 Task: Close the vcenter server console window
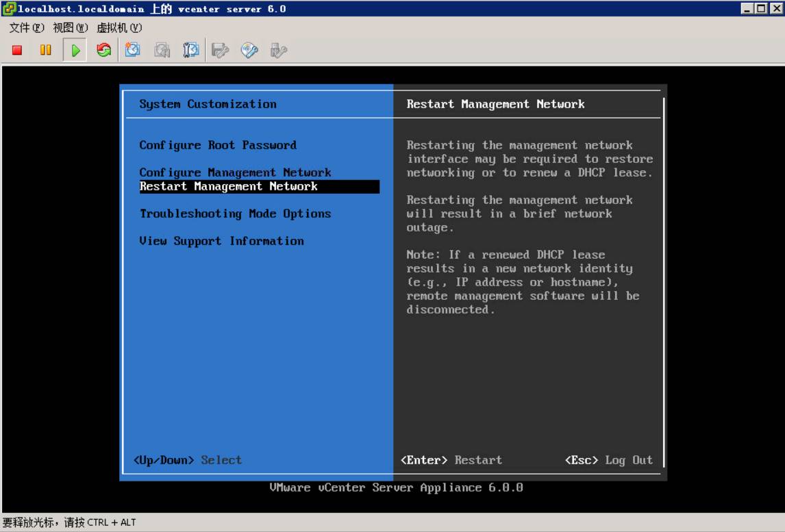click(776, 8)
